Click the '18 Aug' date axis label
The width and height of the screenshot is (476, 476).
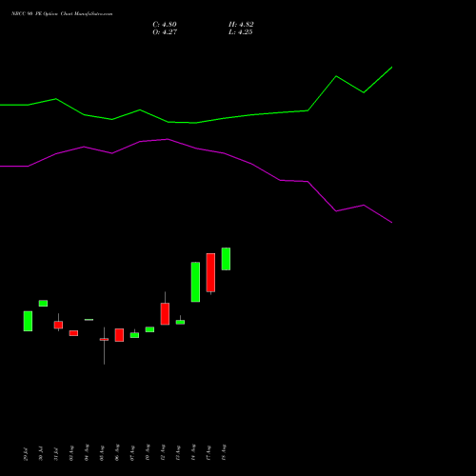[224, 452]
